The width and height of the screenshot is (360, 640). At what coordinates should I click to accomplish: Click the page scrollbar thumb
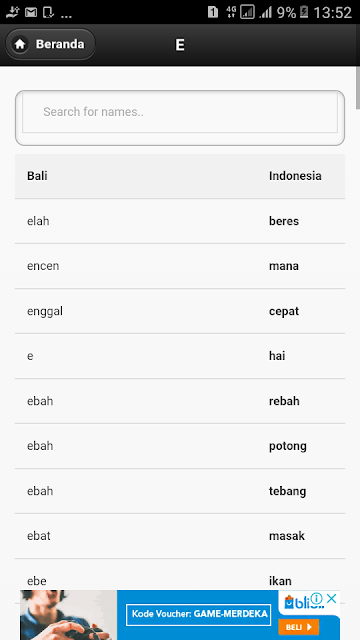358,87
